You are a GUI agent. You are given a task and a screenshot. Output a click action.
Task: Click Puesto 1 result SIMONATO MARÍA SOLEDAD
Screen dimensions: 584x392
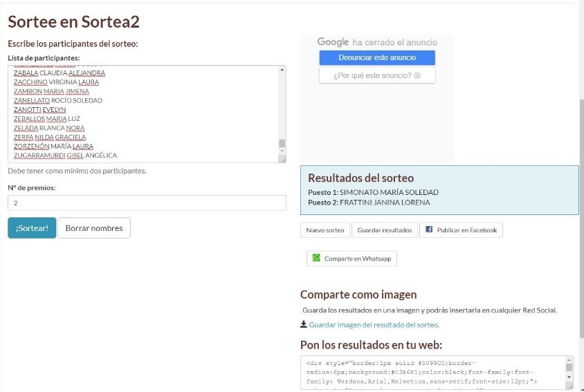tap(373, 192)
